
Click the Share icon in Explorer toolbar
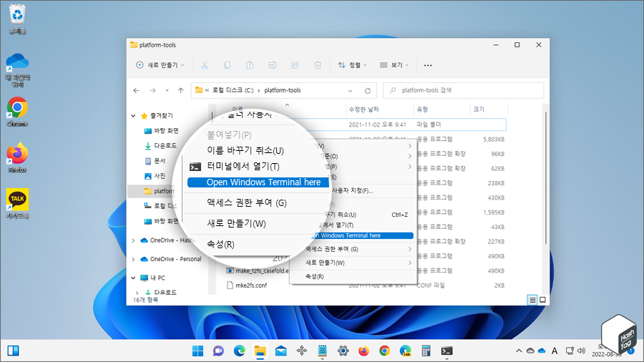point(295,65)
